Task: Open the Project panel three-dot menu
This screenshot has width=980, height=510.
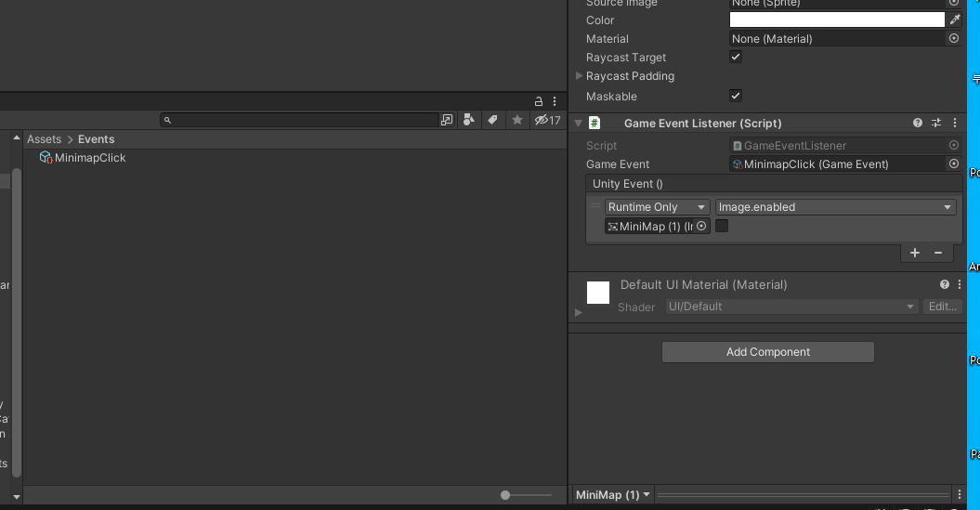Action: [x=555, y=101]
